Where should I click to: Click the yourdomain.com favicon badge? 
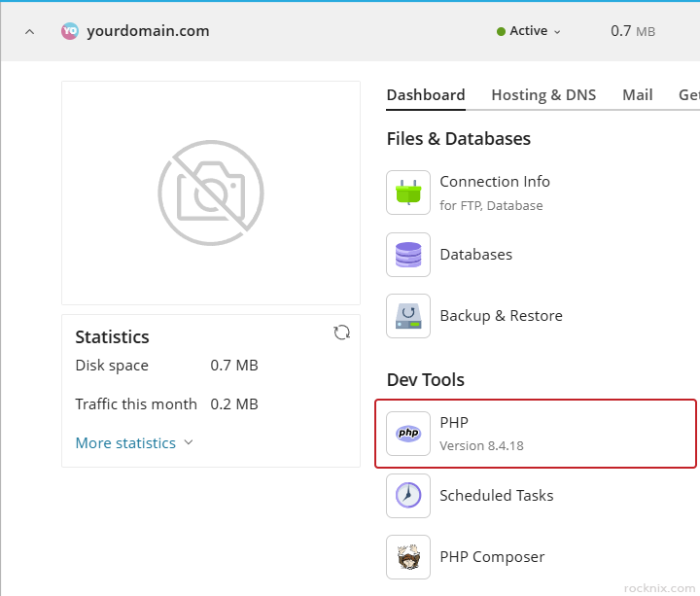70,31
